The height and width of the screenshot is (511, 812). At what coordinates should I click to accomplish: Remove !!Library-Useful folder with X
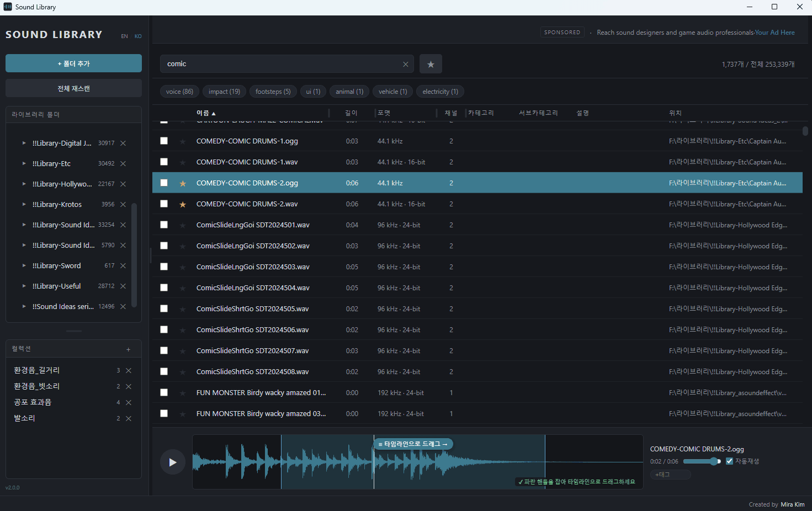point(123,286)
